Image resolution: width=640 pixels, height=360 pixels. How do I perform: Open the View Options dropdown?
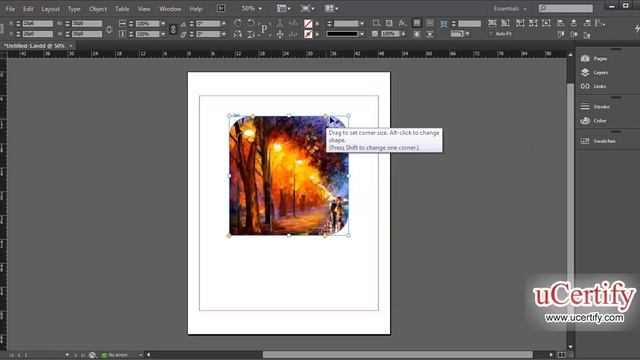point(284,8)
